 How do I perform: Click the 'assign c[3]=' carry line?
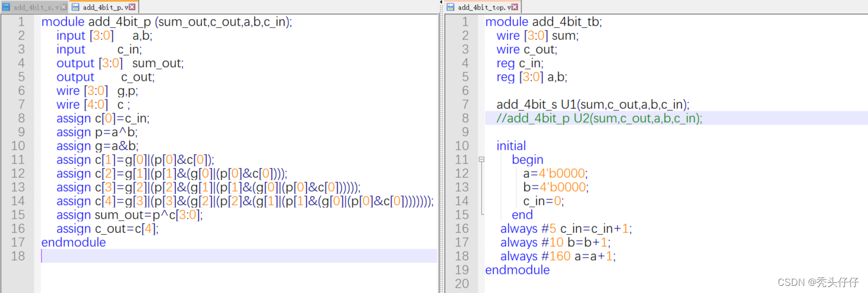[209, 187]
